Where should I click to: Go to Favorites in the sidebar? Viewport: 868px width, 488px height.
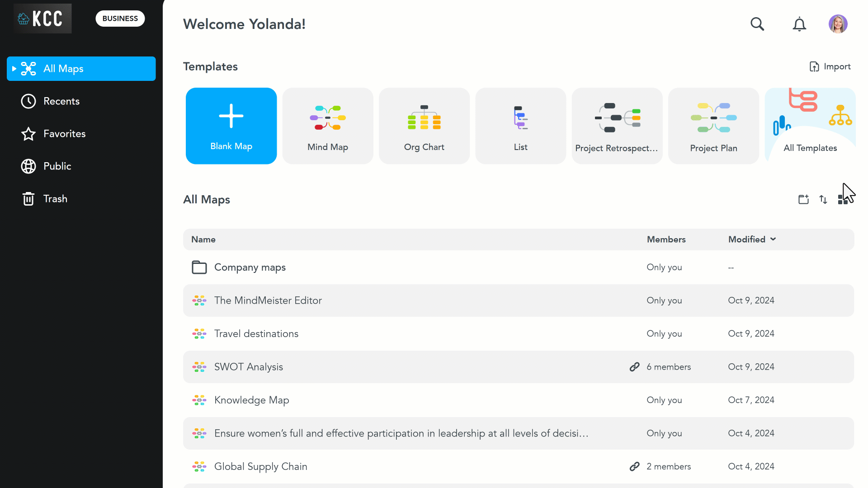(x=64, y=134)
